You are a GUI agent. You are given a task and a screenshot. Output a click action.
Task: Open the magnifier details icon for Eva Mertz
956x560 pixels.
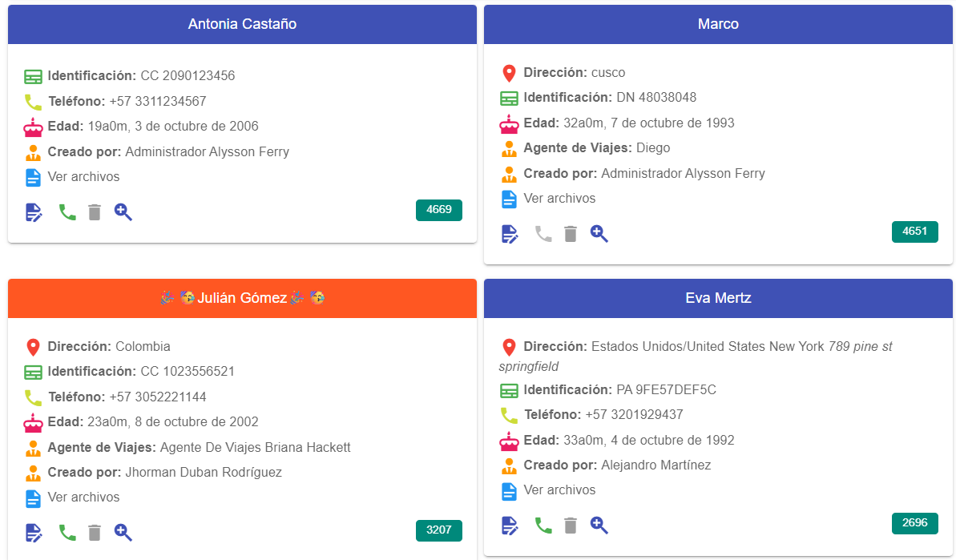[x=599, y=526]
